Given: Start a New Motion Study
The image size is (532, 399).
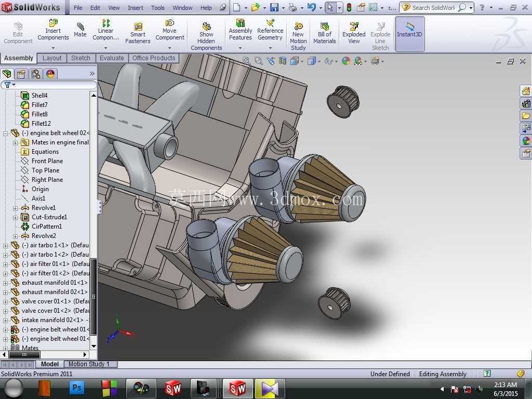Looking at the screenshot, I should (x=298, y=37).
